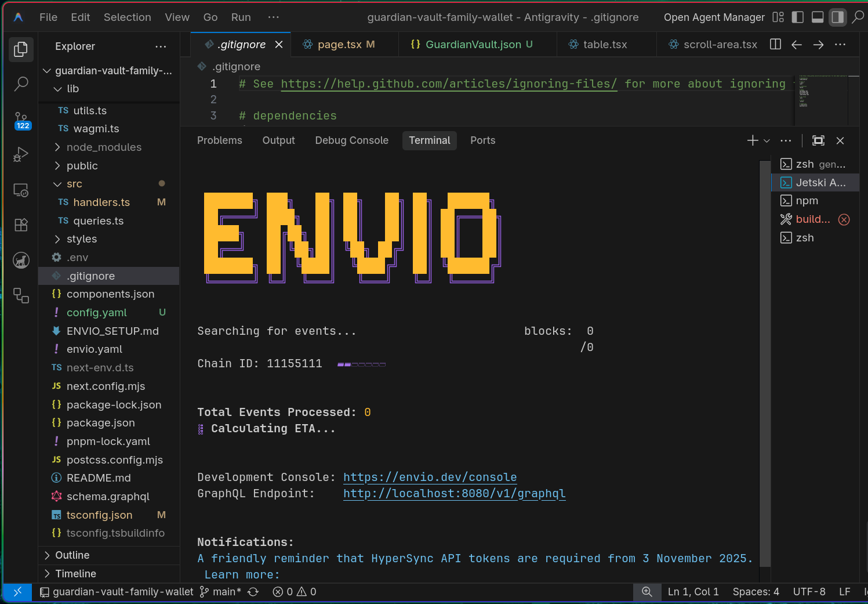The image size is (868, 604).
Task: Open the new terminal launch profile dropdown
Action: pos(767,141)
